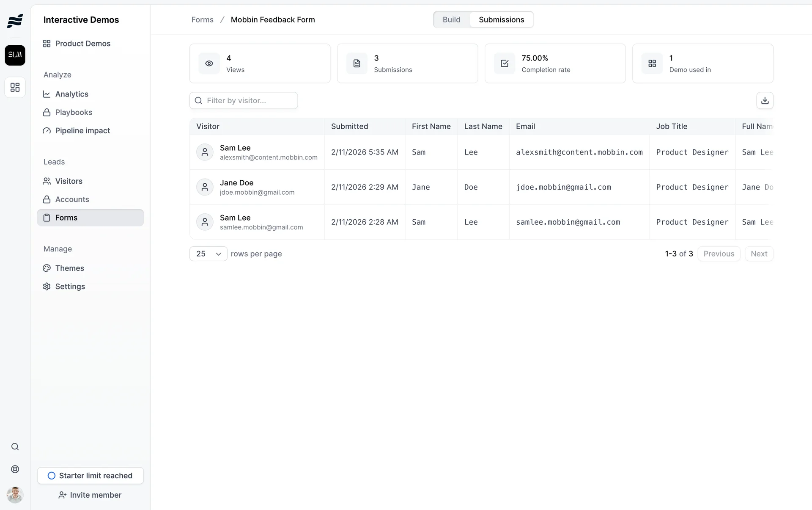Click avatar icon of Jane Doe row

[205, 187]
